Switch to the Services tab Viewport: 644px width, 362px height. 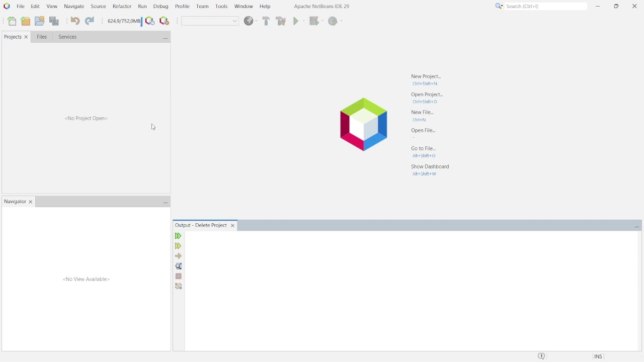(x=67, y=37)
